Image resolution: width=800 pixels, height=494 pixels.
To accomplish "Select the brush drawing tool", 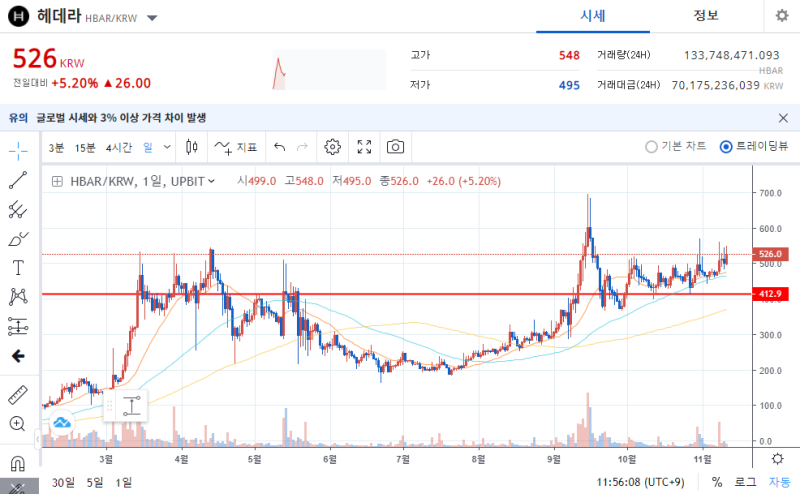I will 18,239.
